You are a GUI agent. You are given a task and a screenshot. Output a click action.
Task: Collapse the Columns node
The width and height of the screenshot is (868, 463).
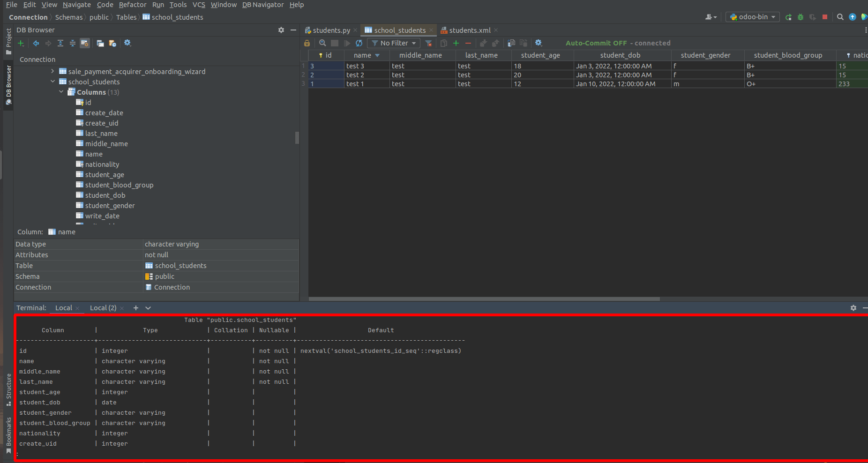click(x=61, y=92)
